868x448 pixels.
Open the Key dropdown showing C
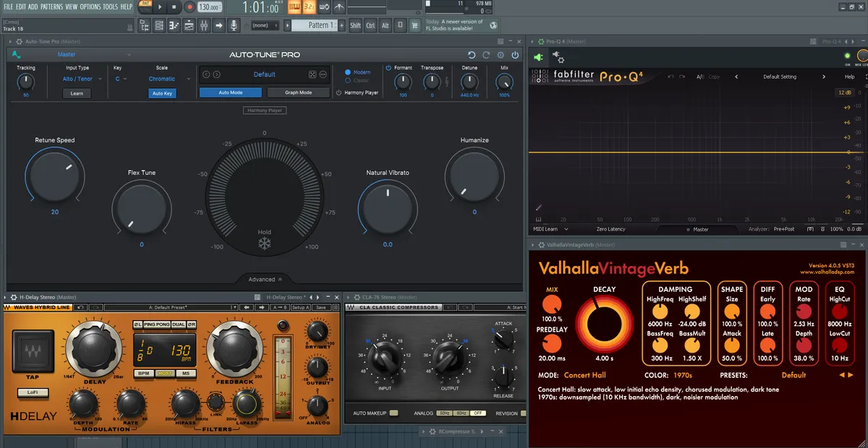121,79
